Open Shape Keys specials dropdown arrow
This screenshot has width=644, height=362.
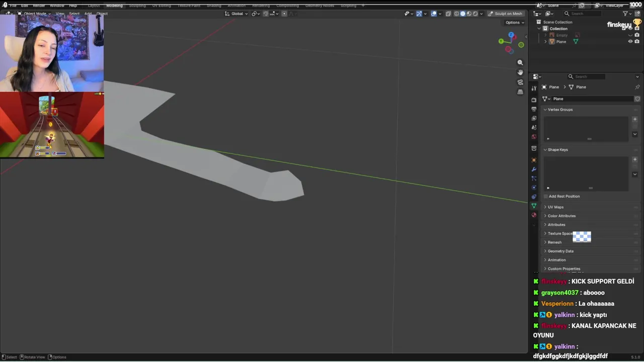(x=634, y=174)
